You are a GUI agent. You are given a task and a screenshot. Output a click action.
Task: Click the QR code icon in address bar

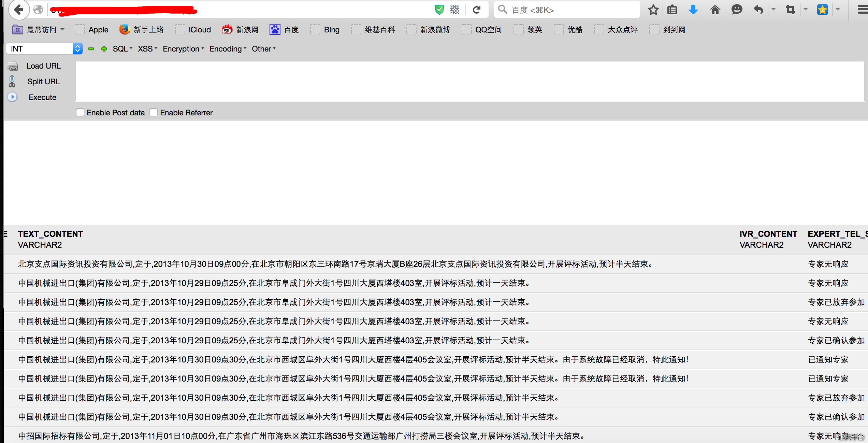[x=454, y=10]
